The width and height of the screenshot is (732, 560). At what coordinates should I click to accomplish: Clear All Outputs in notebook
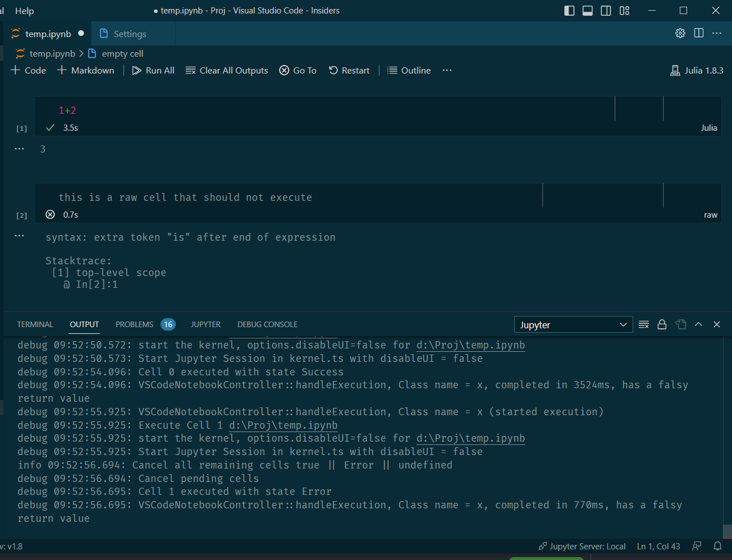[227, 70]
